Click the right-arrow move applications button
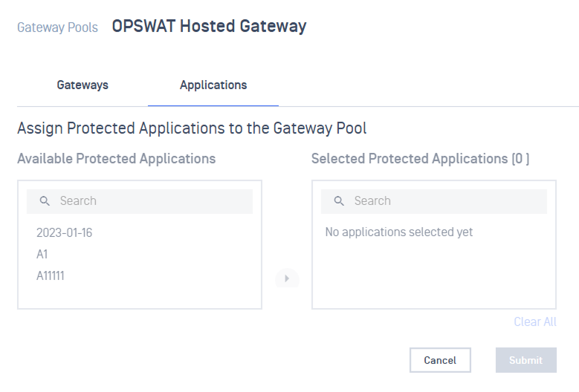Viewport: 579px width, 392px height. [288, 278]
